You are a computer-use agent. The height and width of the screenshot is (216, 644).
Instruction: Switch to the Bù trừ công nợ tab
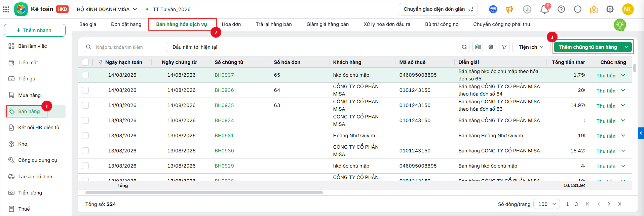pyautogui.click(x=442, y=24)
